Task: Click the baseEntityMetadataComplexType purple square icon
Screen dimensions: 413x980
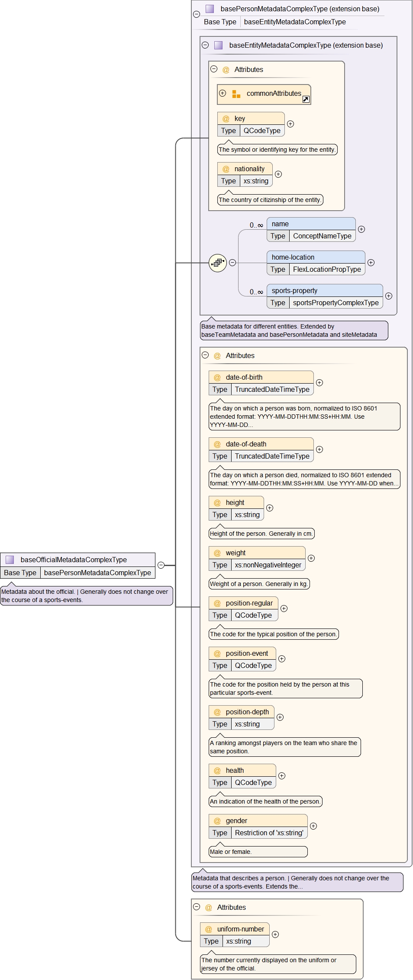Action: point(219,45)
